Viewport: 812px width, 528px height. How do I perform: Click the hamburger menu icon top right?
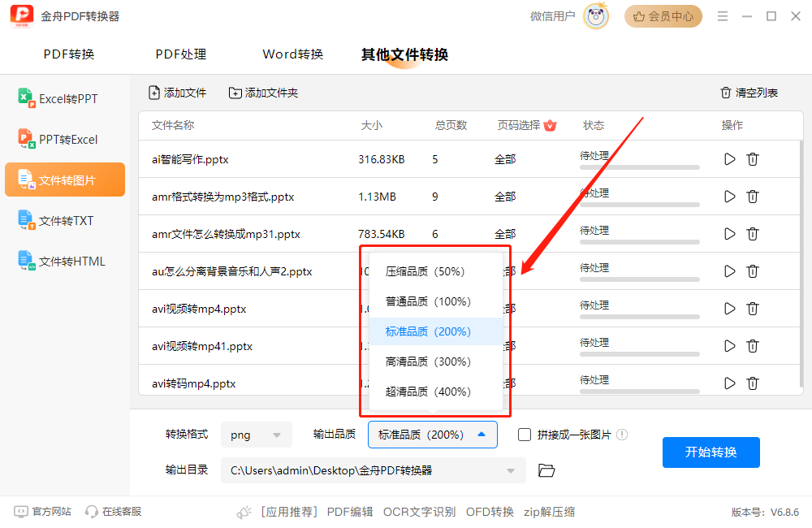click(722, 15)
